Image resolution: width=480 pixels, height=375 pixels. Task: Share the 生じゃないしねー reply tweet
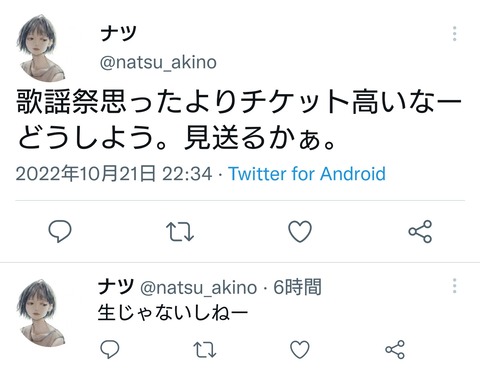[x=395, y=349]
